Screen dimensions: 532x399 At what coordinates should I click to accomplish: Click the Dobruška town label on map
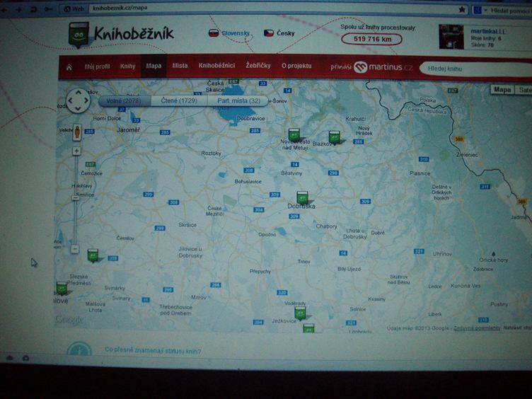301,206
